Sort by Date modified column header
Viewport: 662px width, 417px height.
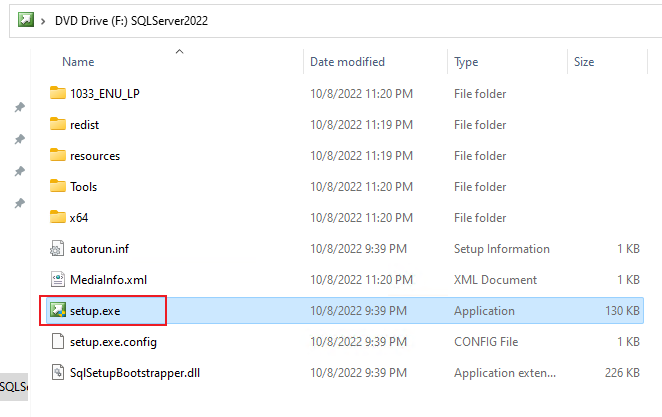click(347, 62)
